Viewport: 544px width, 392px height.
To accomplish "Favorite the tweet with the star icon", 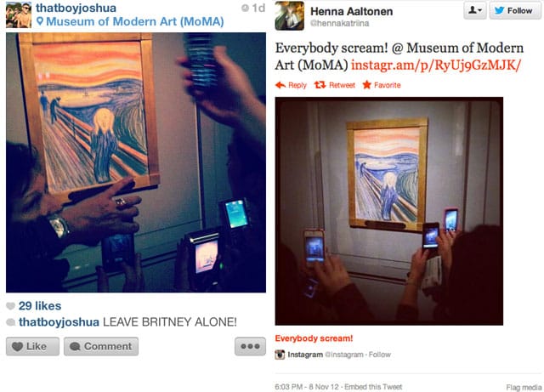I will [382, 85].
